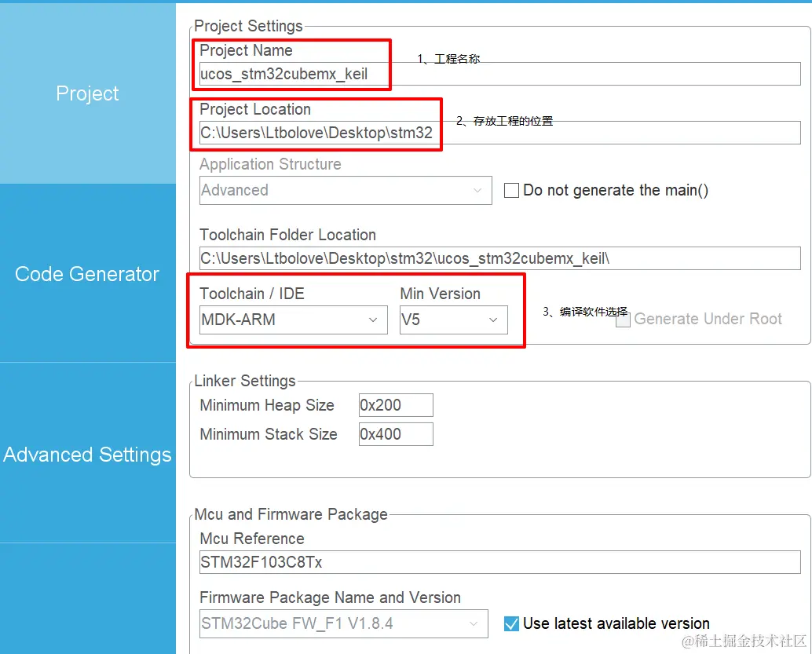
Task: Toggle the Generate Under Root checkbox
Action: pos(624,319)
